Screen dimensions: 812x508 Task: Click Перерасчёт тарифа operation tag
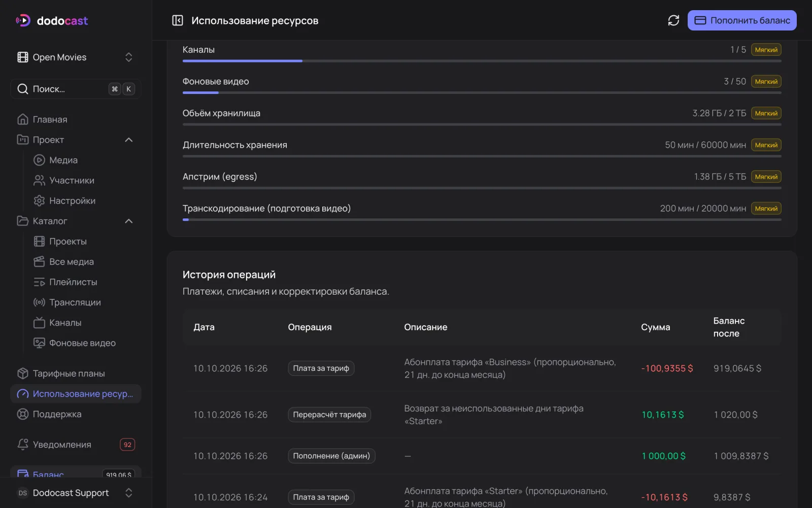click(329, 415)
